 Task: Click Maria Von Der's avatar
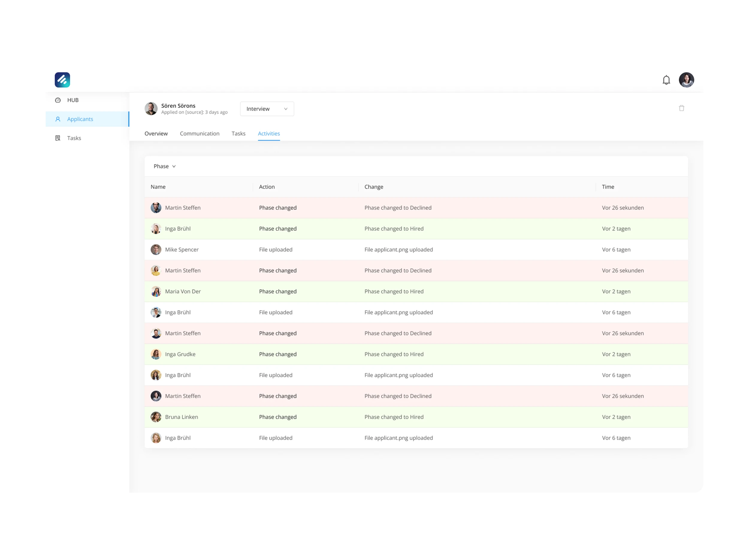pyautogui.click(x=156, y=291)
